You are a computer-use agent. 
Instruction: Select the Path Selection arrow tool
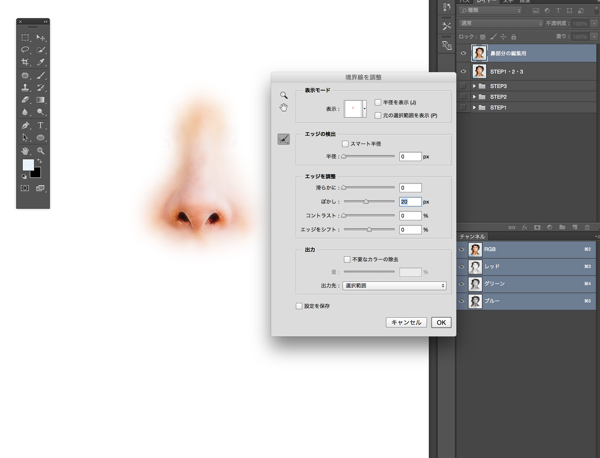(x=25, y=138)
